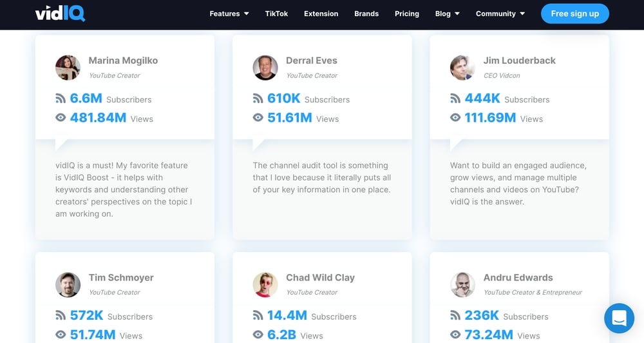Click views eye icon on Jim Louderback card
This screenshot has height=343, width=644.
(x=455, y=117)
